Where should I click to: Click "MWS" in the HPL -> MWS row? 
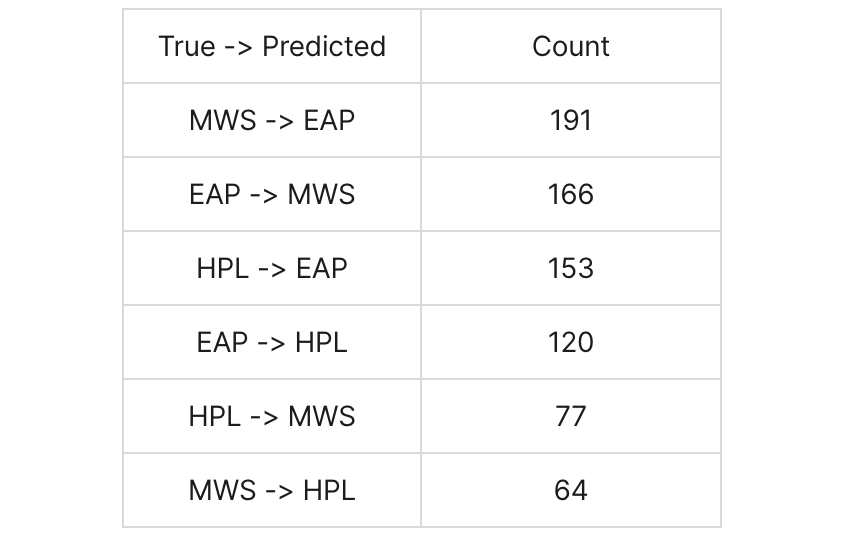[x=322, y=416]
